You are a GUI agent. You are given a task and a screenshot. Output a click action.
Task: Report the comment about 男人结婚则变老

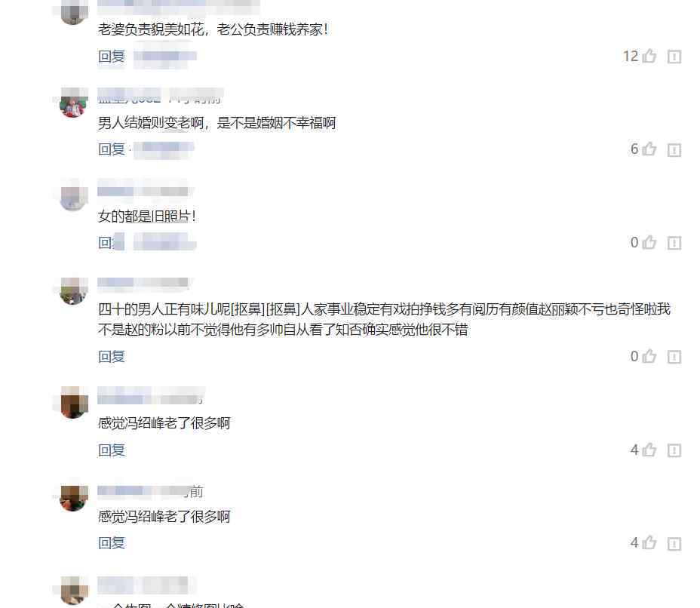(x=674, y=149)
